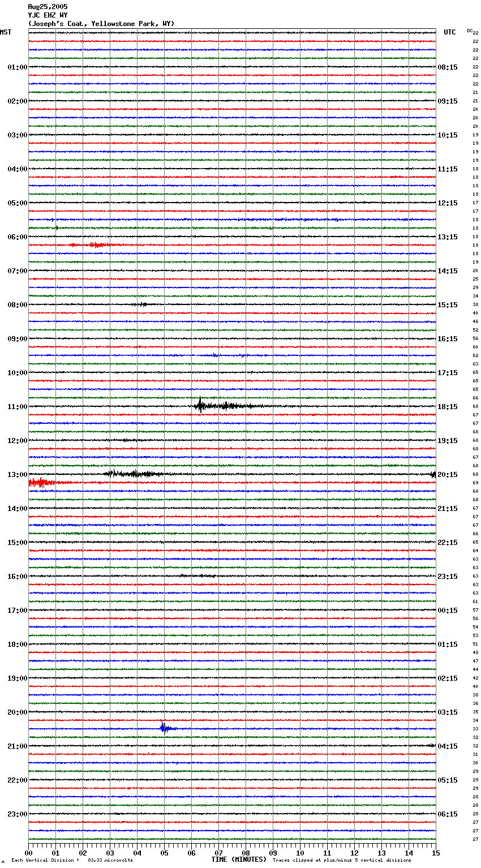
Task: Click the 13:15 UTC time label
Action: tap(448, 237)
